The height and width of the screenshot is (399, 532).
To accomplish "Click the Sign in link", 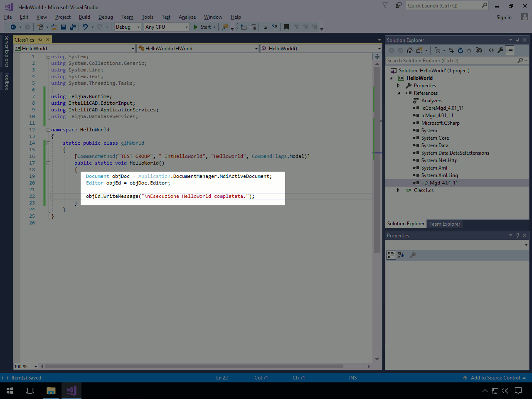I will tap(504, 17).
